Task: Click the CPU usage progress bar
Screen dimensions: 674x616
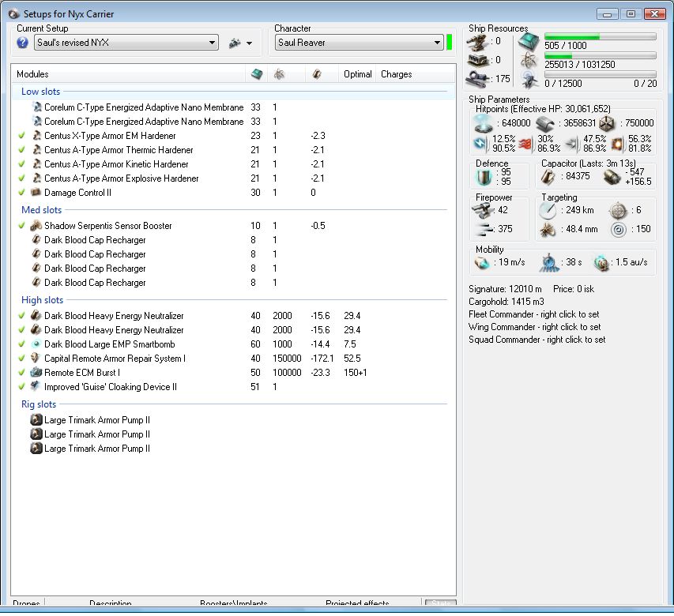Action: [x=601, y=36]
